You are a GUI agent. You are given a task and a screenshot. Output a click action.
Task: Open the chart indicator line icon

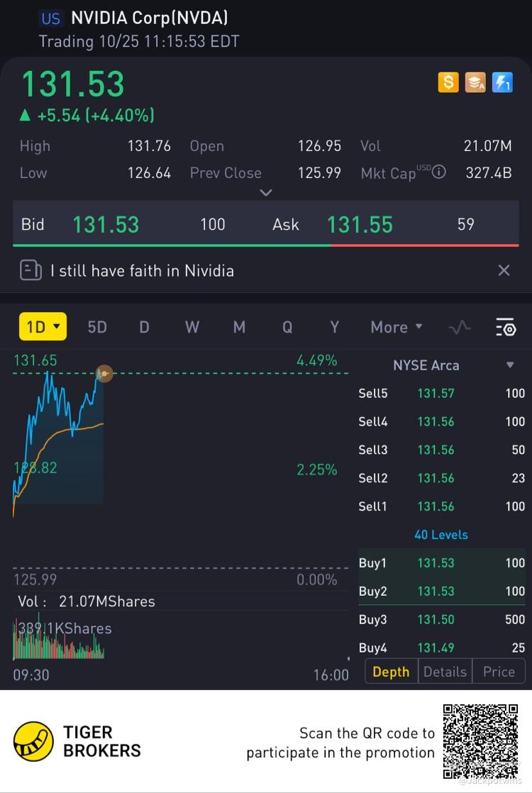(x=460, y=327)
